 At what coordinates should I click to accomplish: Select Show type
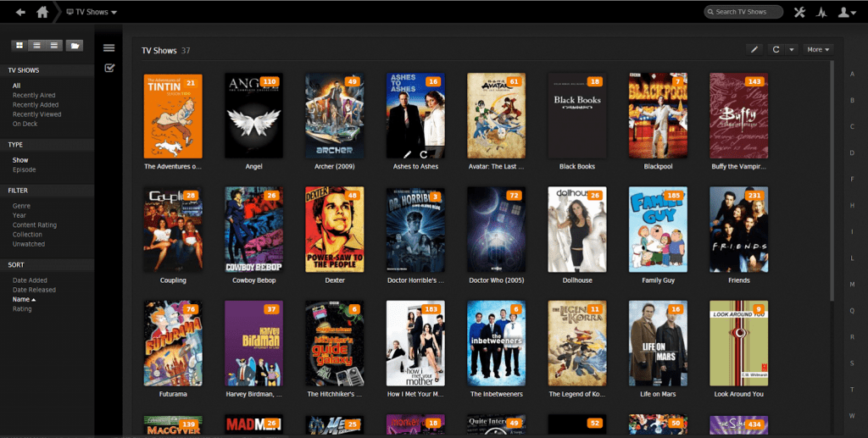point(20,160)
